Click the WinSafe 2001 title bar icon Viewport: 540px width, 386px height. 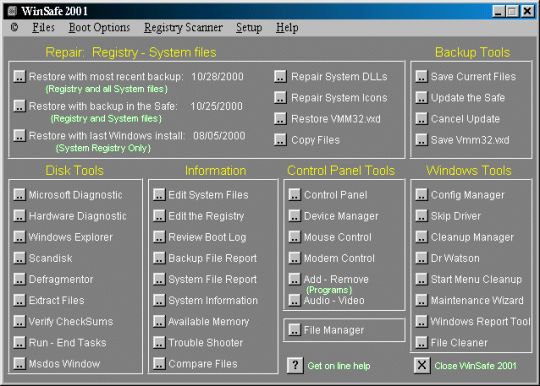point(12,11)
